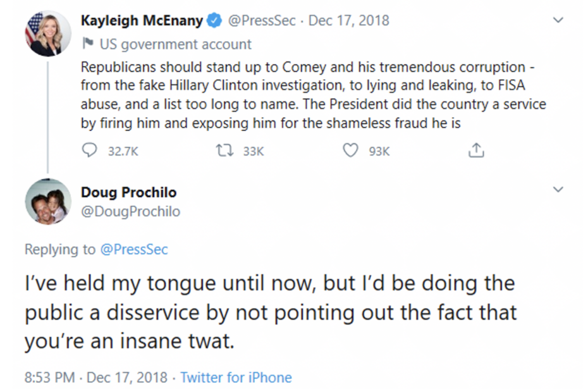This screenshot has height=389, width=588.
Task: Click the blue verified badge
Action: [x=214, y=20]
